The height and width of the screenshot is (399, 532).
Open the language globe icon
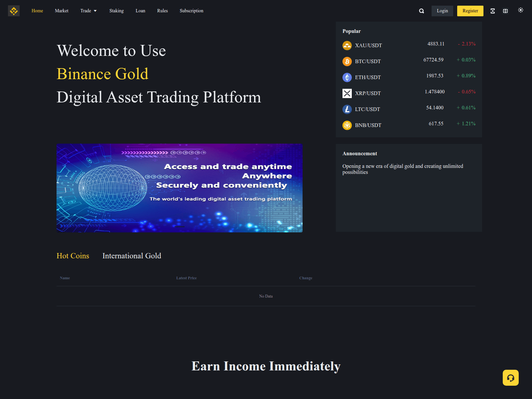(x=505, y=11)
